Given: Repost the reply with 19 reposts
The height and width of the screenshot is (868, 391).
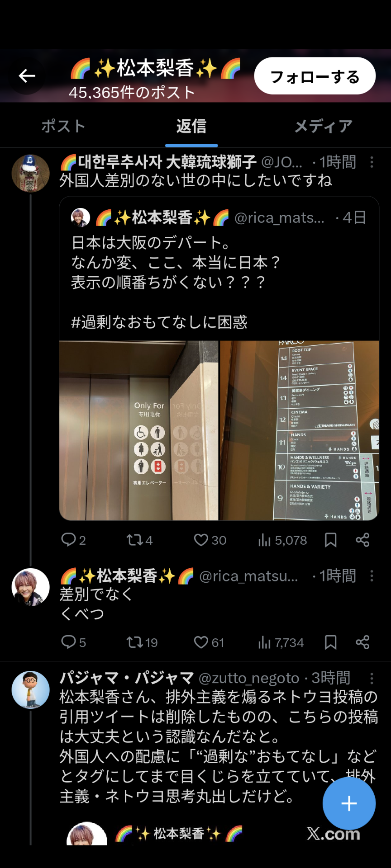Looking at the screenshot, I should (x=142, y=642).
